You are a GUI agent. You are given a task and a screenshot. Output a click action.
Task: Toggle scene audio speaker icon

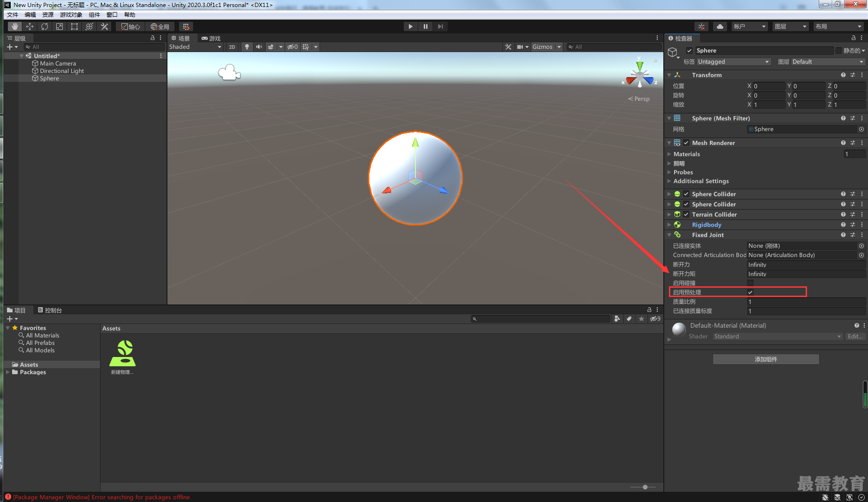tap(259, 47)
